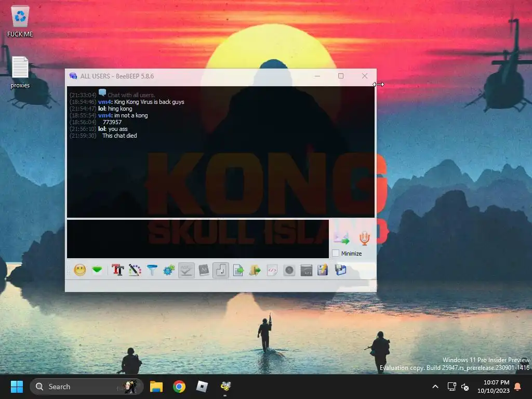
Task: Open chat settings blue gears icon
Action: pos(169,270)
